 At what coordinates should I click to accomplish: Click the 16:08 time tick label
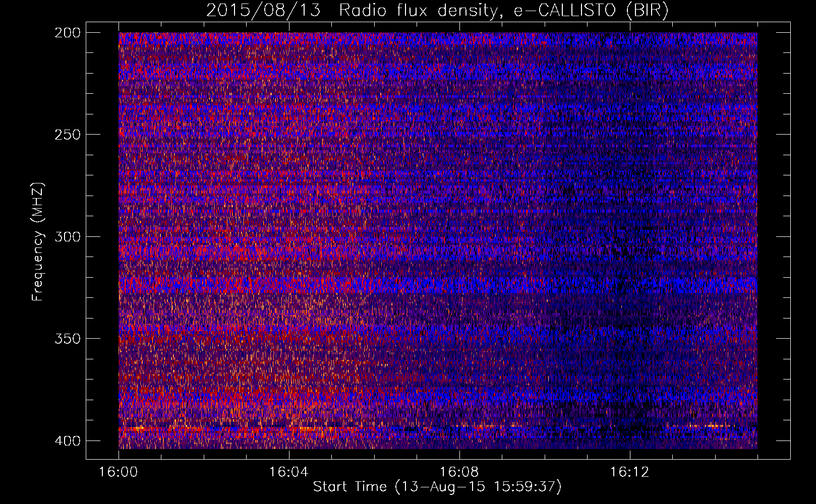(x=459, y=472)
